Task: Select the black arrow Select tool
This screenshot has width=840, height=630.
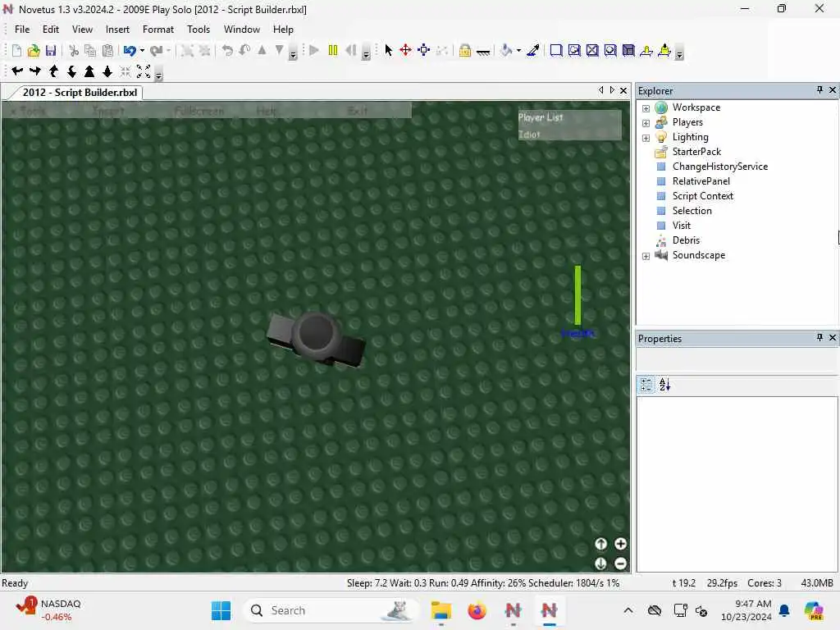Action: coord(388,50)
